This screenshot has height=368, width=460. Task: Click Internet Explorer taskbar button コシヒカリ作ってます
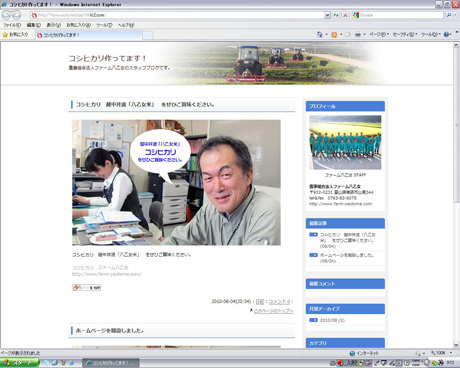[x=111, y=363]
